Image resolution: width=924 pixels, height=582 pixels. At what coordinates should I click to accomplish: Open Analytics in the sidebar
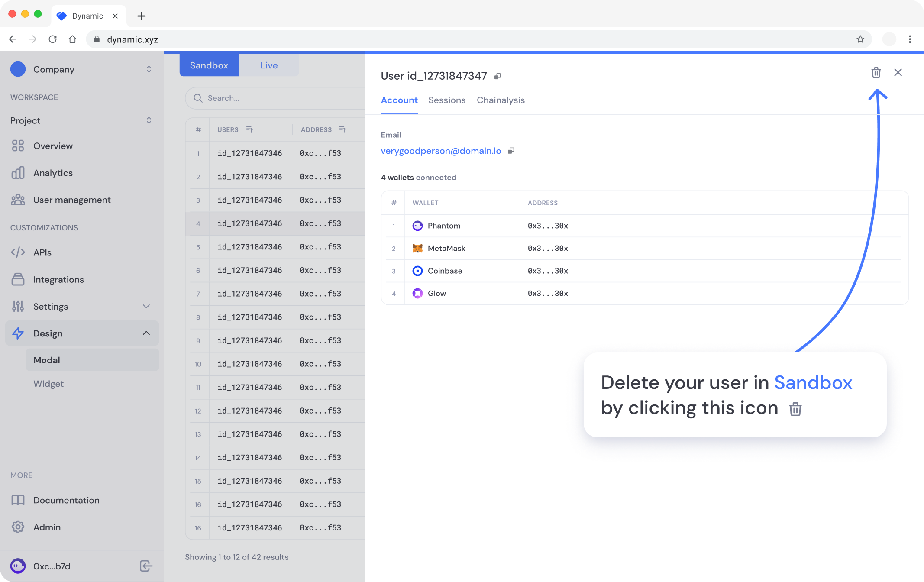pyautogui.click(x=53, y=173)
